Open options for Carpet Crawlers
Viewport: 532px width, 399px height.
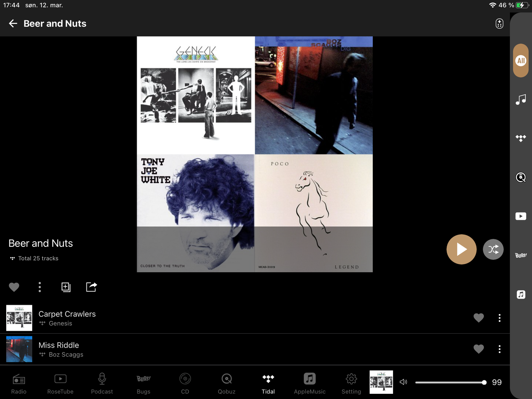coord(499,318)
